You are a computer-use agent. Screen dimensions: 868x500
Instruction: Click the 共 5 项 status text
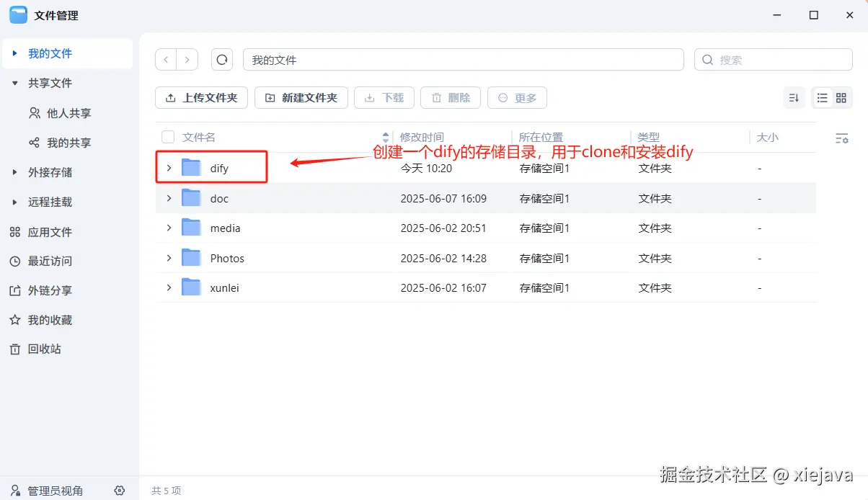(167, 491)
